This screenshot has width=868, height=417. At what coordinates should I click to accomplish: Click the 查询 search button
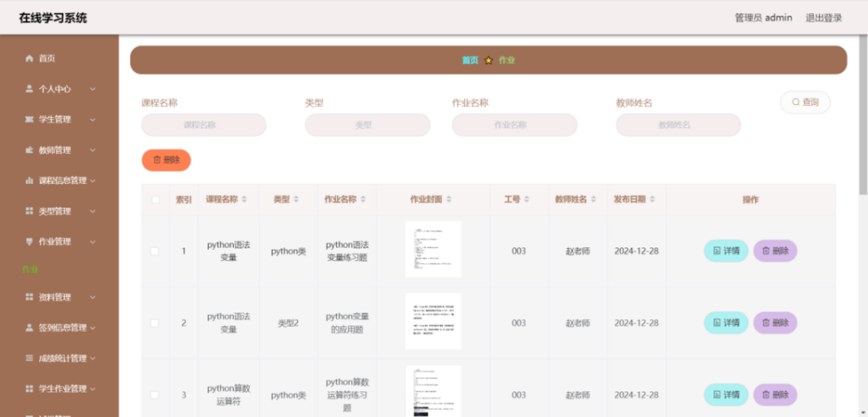click(x=805, y=102)
